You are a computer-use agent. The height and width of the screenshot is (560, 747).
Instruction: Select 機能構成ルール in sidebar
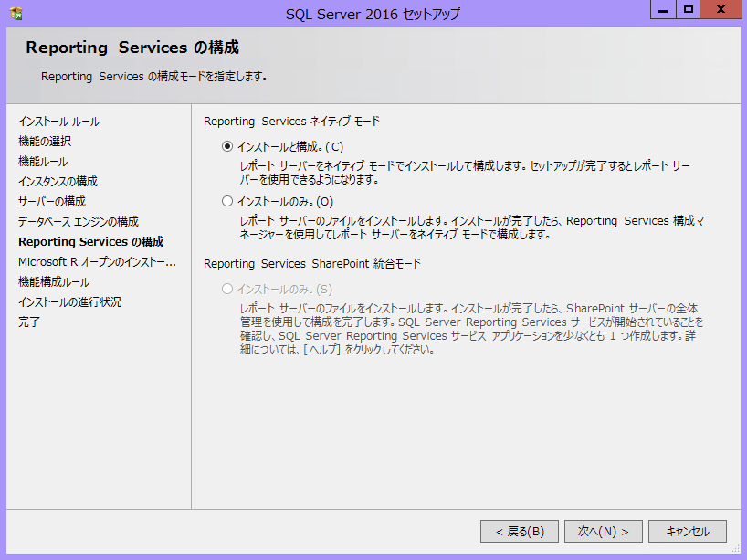click(54, 282)
